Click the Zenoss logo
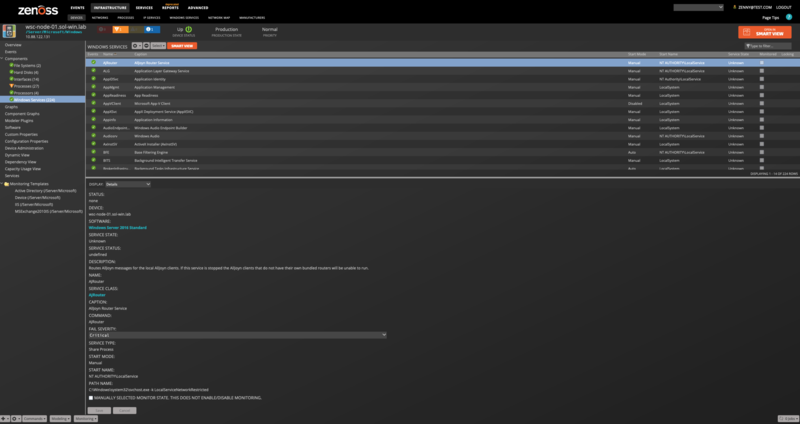Screen dimensions: 800x424 pyautogui.click(x=38, y=10)
